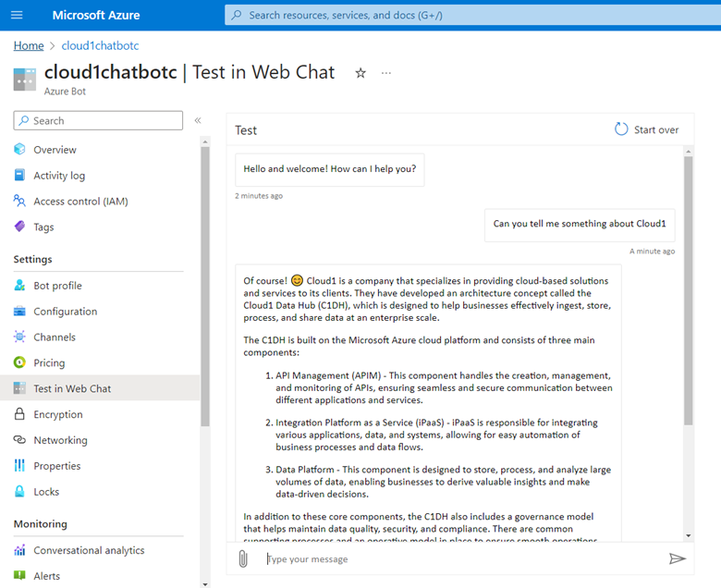Click 'Can you tell me something about Cloud1' message

tap(580, 225)
